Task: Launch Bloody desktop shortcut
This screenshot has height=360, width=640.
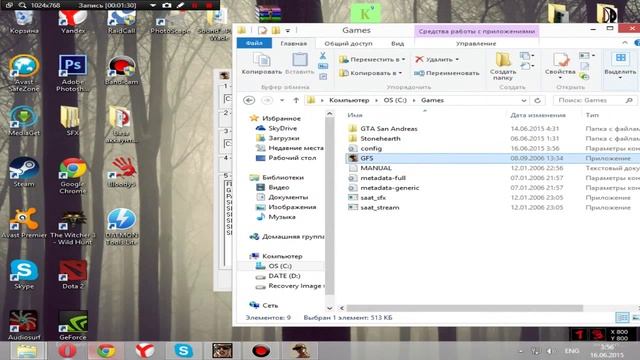Action: 122,171
